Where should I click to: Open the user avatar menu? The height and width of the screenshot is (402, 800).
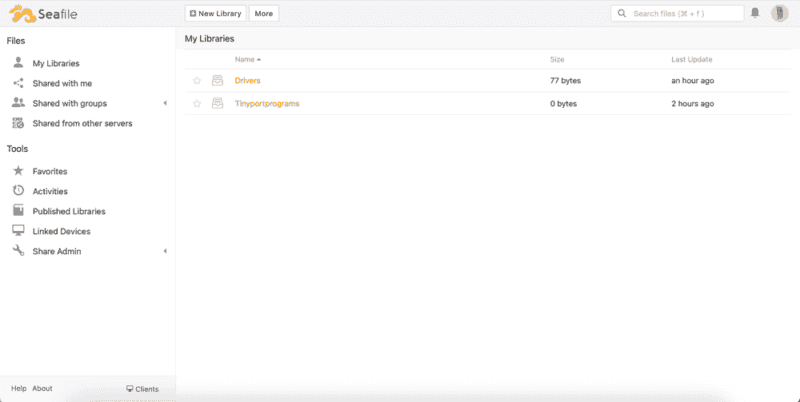click(779, 13)
